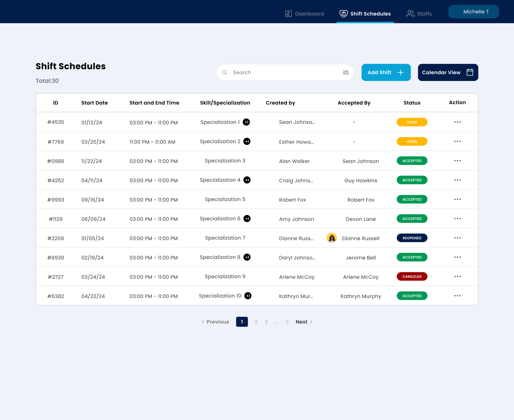Open actions menu for shift #4535
Screen dimensions: 514x420
click(457, 122)
